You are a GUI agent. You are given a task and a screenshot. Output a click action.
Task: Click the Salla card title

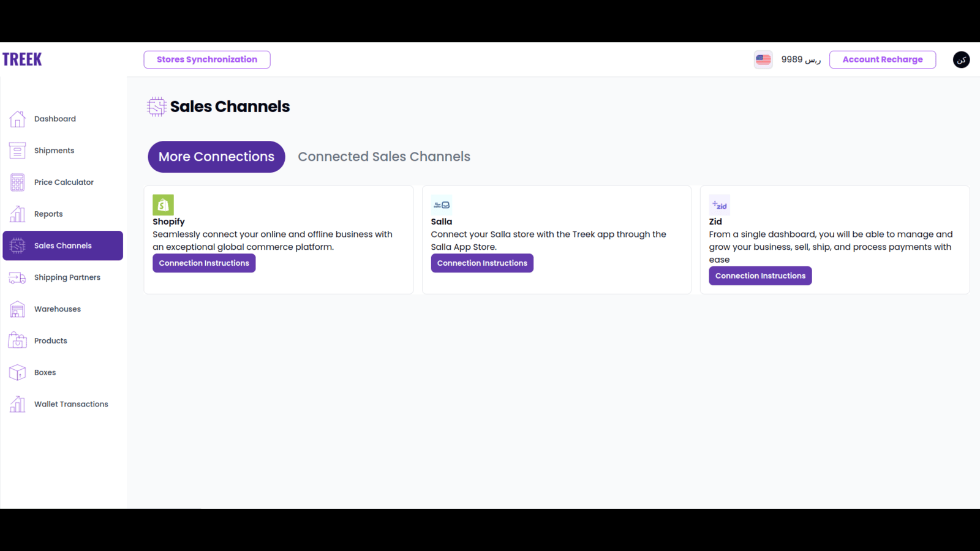point(442,222)
